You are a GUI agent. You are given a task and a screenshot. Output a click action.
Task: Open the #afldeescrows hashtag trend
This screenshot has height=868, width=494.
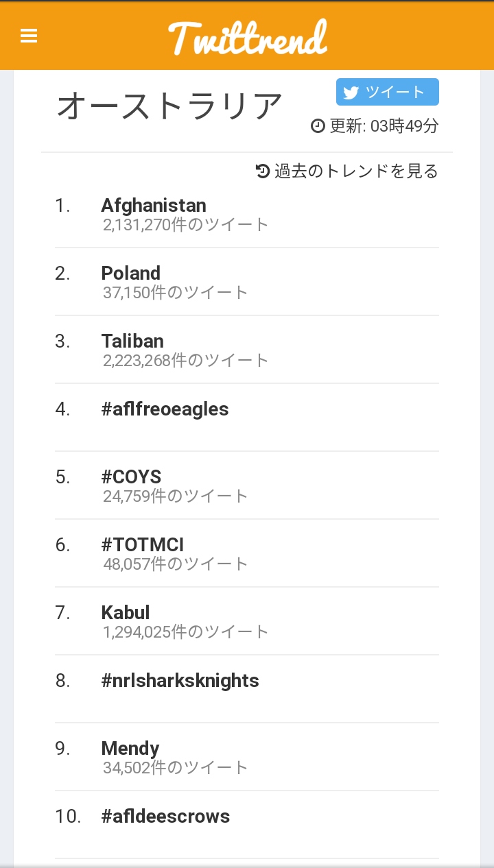pyautogui.click(x=165, y=816)
